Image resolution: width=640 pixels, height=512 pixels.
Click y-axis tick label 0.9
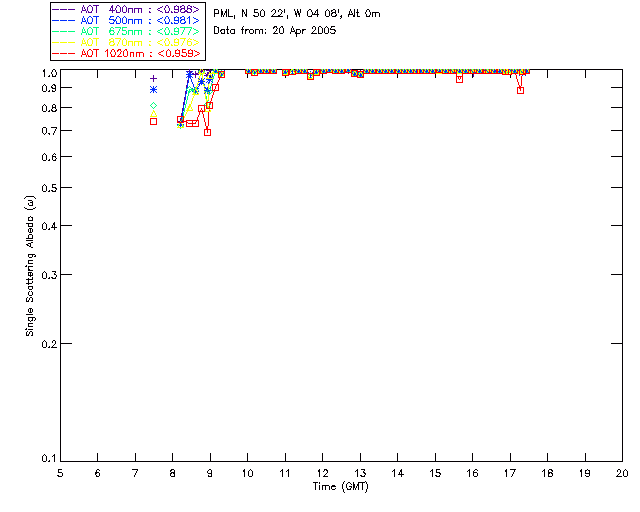[49, 88]
